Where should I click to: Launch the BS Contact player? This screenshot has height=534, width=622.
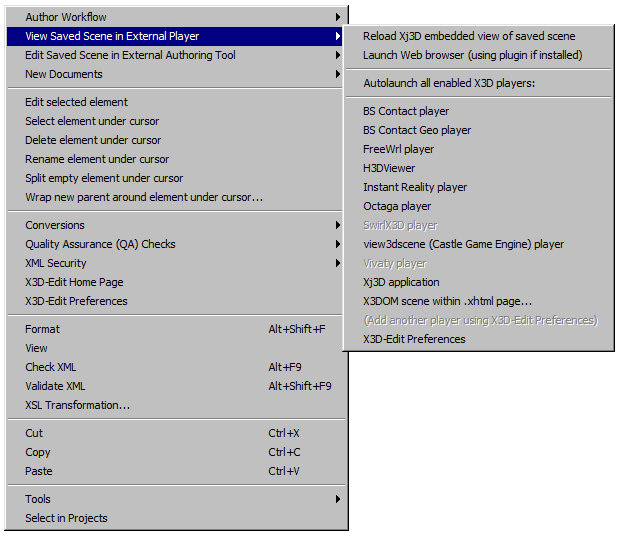[406, 111]
